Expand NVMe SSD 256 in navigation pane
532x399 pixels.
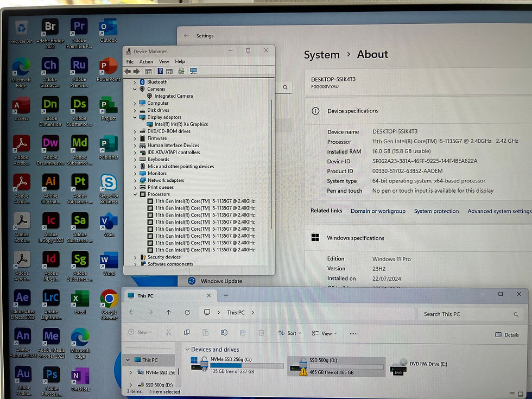coord(131,372)
